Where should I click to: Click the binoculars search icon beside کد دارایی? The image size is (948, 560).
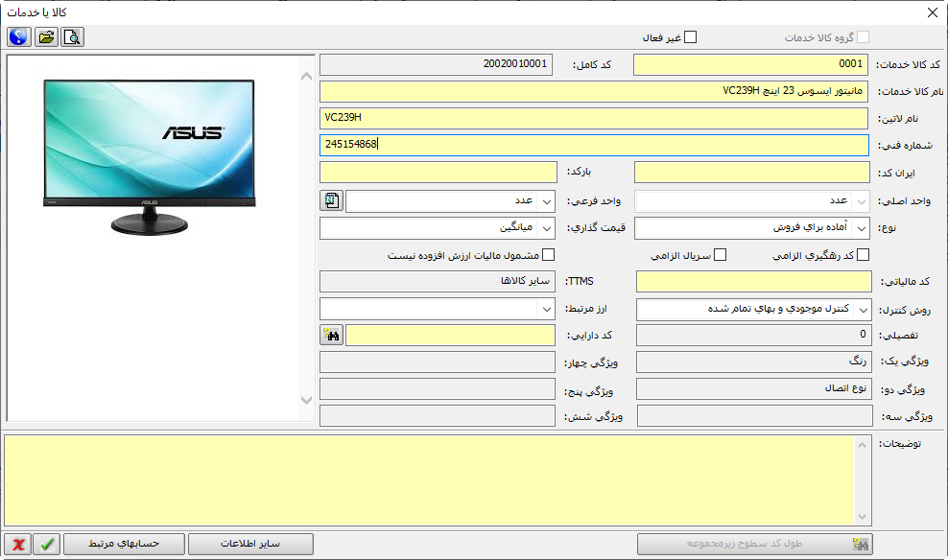(331, 335)
